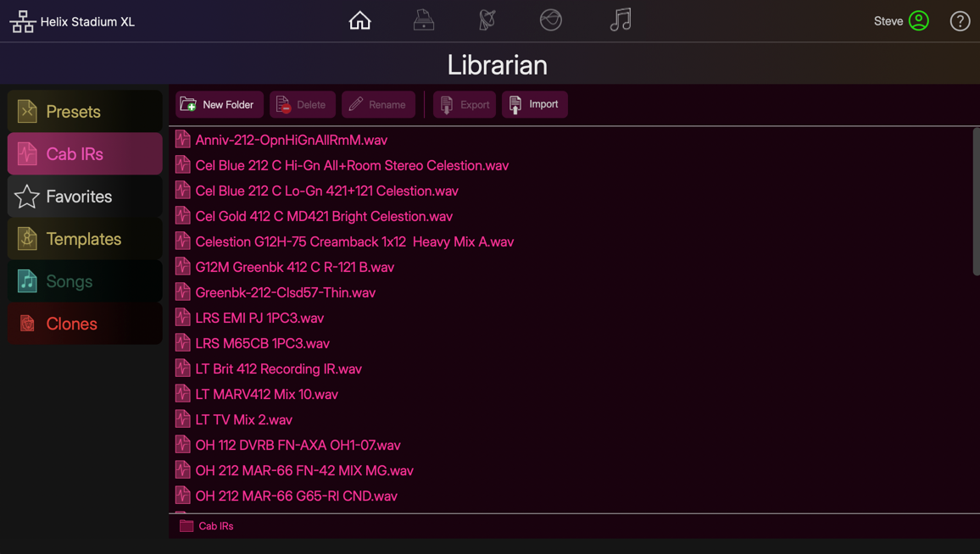Click waveform icon beside Anniv-212 file
This screenshot has width=980, height=554.
(182, 139)
